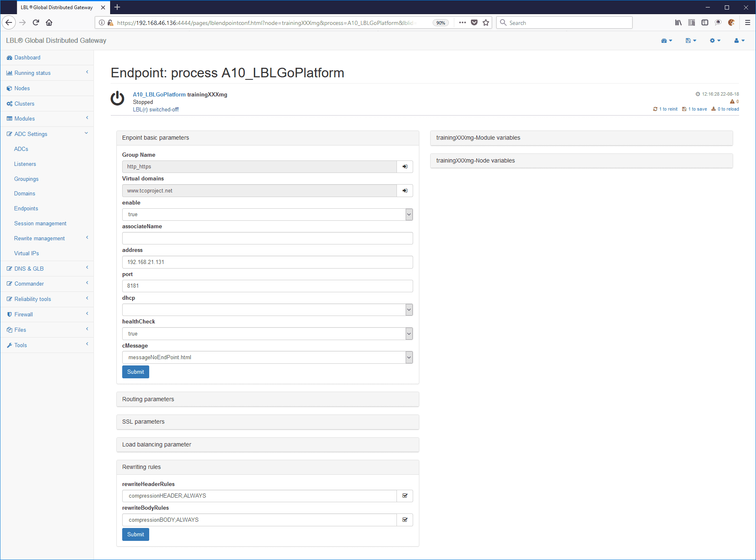Click the Group Name selector icon button
This screenshot has height=560, width=756.
point(405,167)
